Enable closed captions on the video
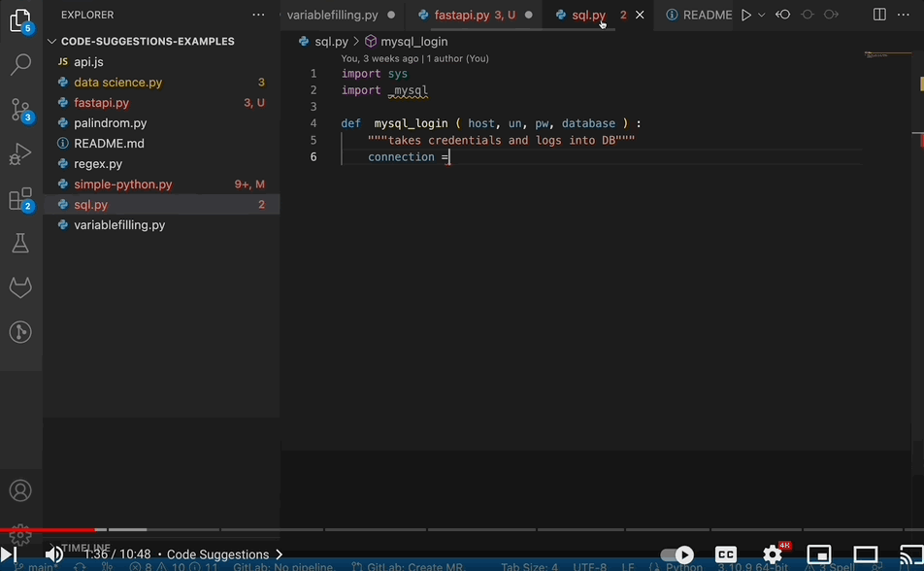Viewport: 924px width, 571px height. pyautogui.click(x=726, y=554)
